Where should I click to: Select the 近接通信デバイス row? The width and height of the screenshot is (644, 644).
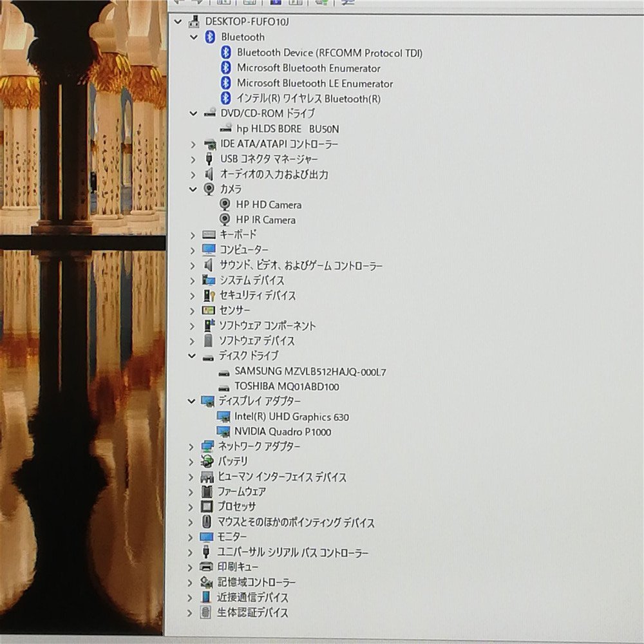pyautogui.click(x=252, y=597)
